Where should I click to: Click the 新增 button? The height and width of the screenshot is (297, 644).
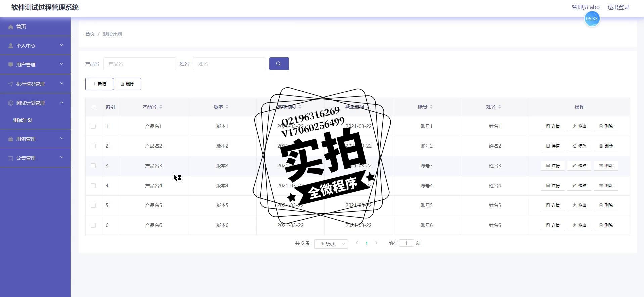click(99, 84)
